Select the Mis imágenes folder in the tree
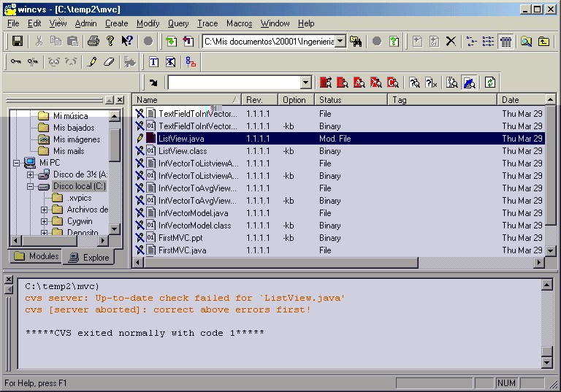 click(x=77, y=139)
